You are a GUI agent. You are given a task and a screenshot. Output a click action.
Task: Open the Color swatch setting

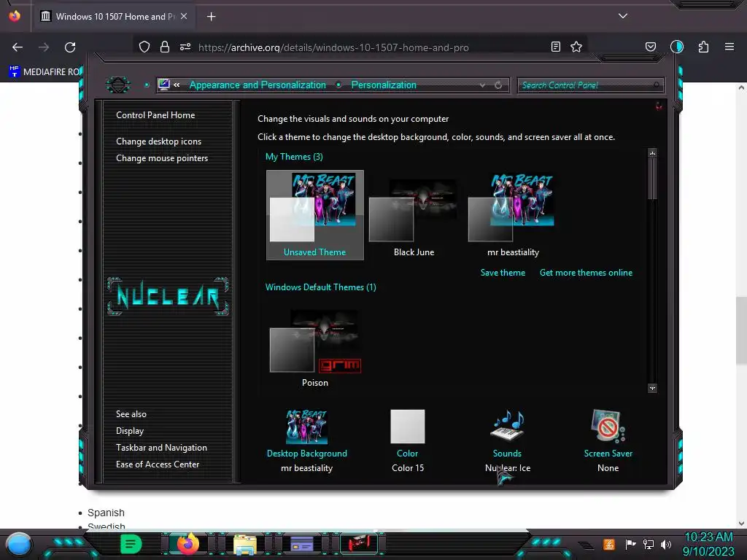pyautogui.click(x=407, y=427)
